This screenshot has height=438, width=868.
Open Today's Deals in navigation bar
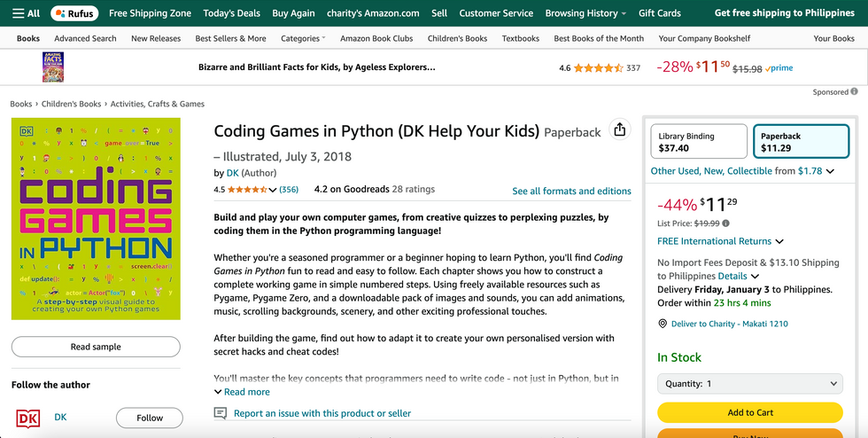[x=231, y=13]
